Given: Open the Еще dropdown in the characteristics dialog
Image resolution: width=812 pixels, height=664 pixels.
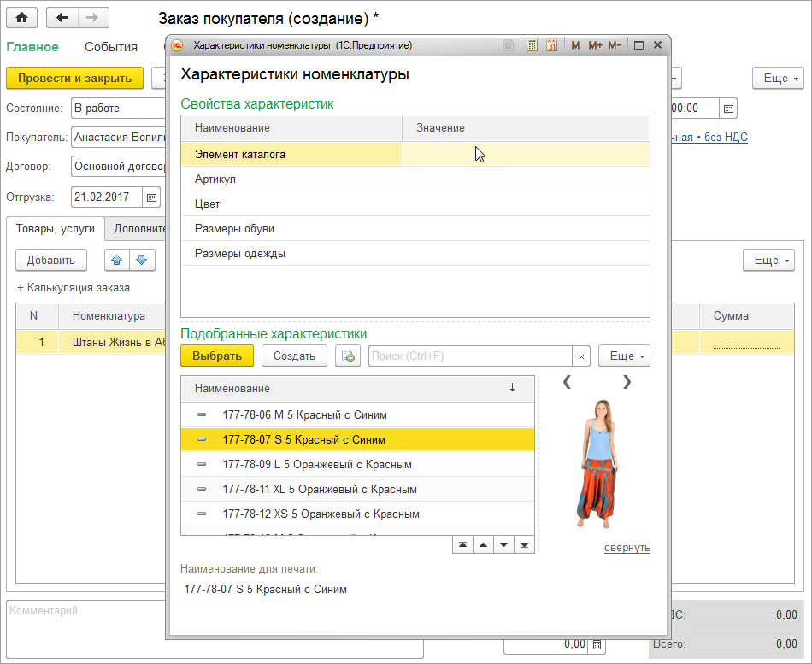Looking at the screenshot, I should (624, 356).
